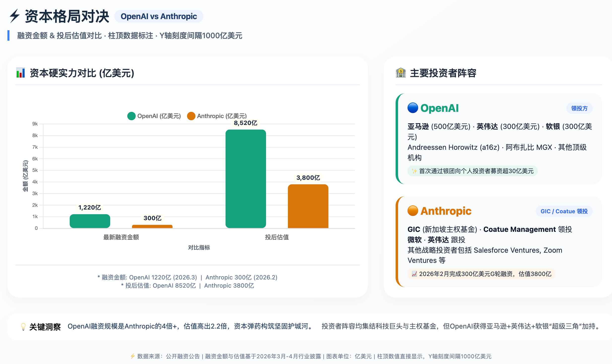Screen dimensions: 612x364
Task: Click the OpenAI vs Anthropic badge
Action: tap(159, 16)
